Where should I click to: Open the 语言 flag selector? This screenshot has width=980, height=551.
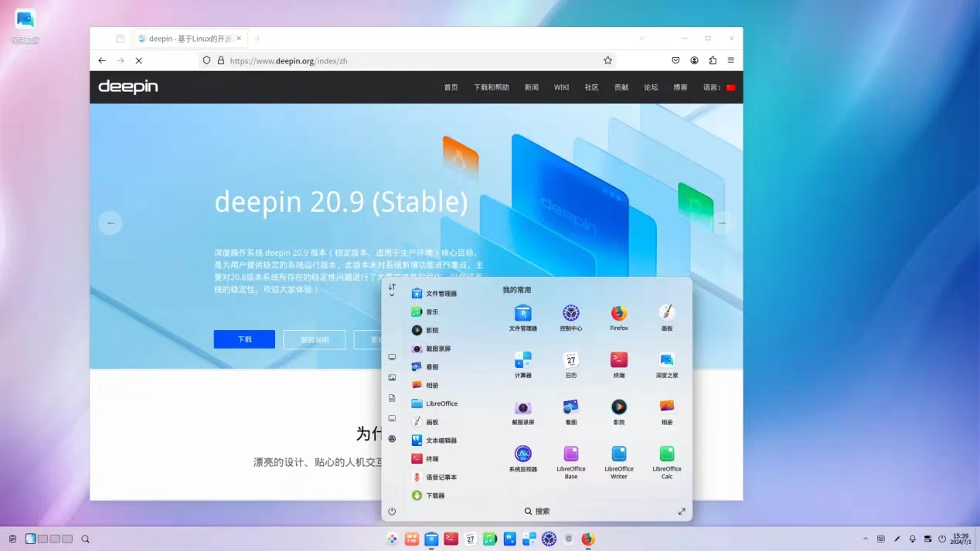(730, 87)
